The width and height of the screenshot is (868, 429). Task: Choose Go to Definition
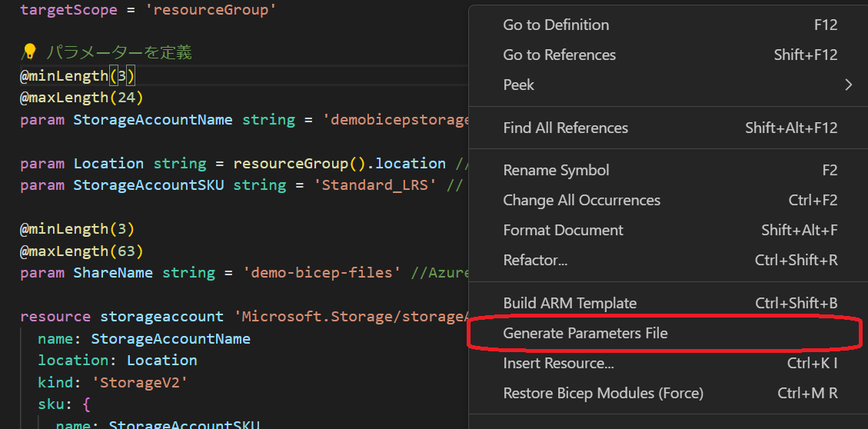(x=663, y=25)
